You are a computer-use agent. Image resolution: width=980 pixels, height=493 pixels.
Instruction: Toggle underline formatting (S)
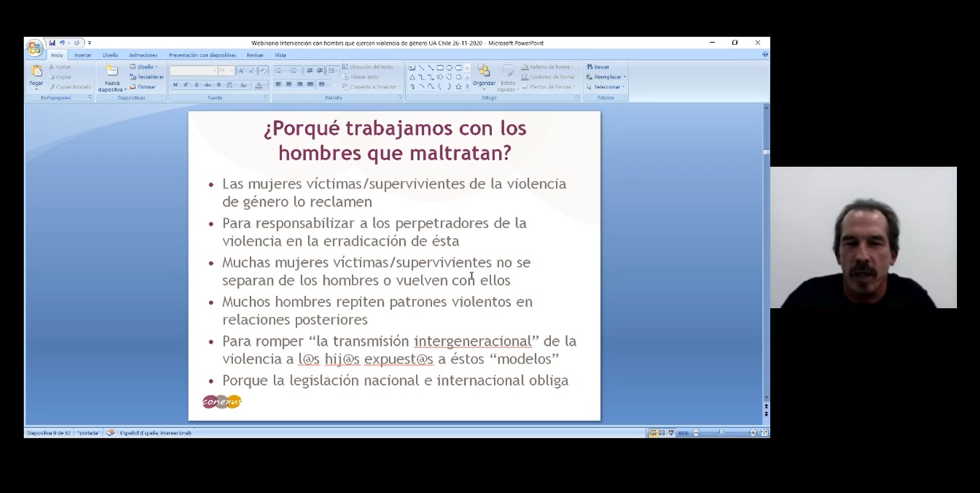point(196,84)
